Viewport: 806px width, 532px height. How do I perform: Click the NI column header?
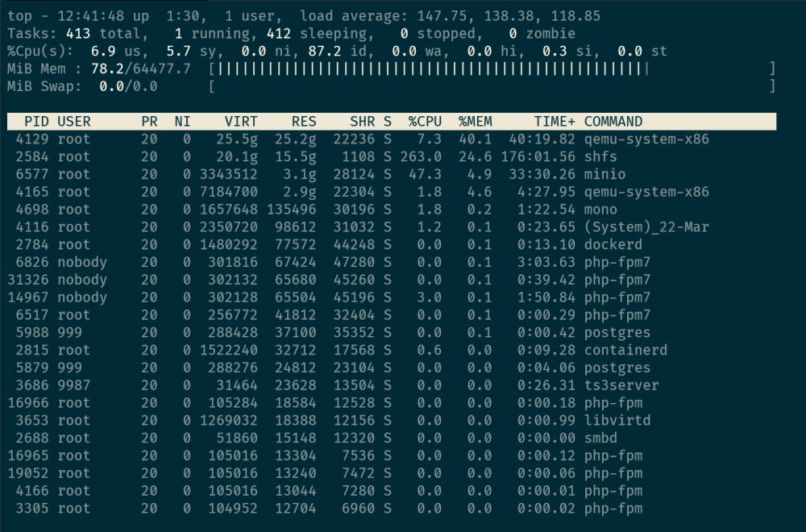click(x=182, y=121)
